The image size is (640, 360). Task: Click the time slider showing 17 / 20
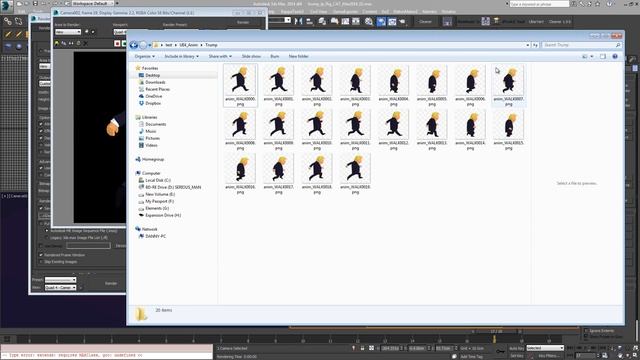(496, 331)
